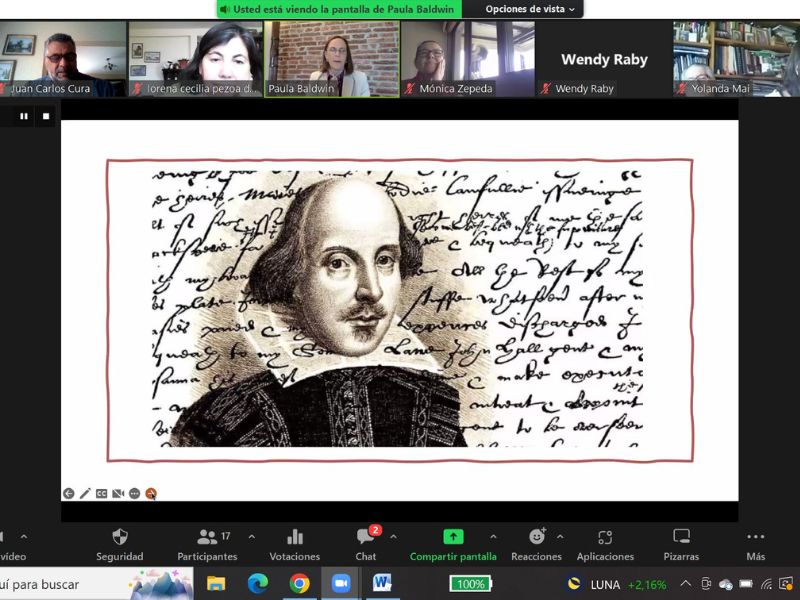Image resolution: width=800 pixels, height=600 pixels.
Task: Open the Reacciones smiley menu
Action: point(536,544)
